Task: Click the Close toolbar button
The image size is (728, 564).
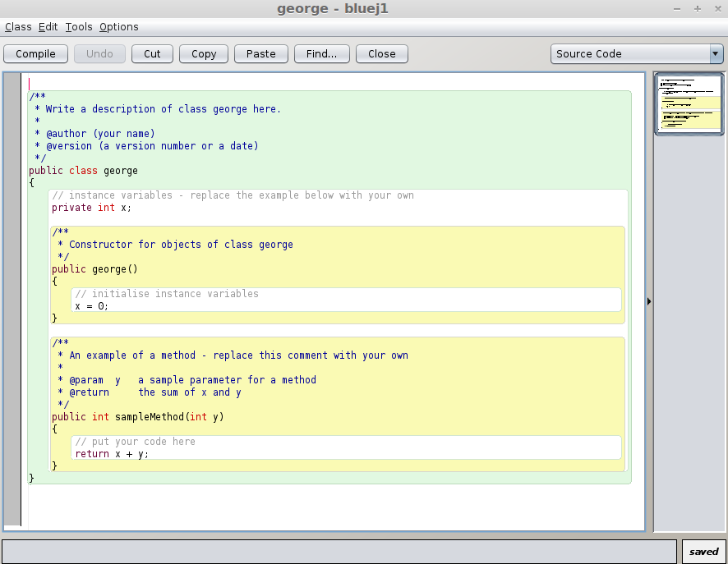Action: point(381,54)
